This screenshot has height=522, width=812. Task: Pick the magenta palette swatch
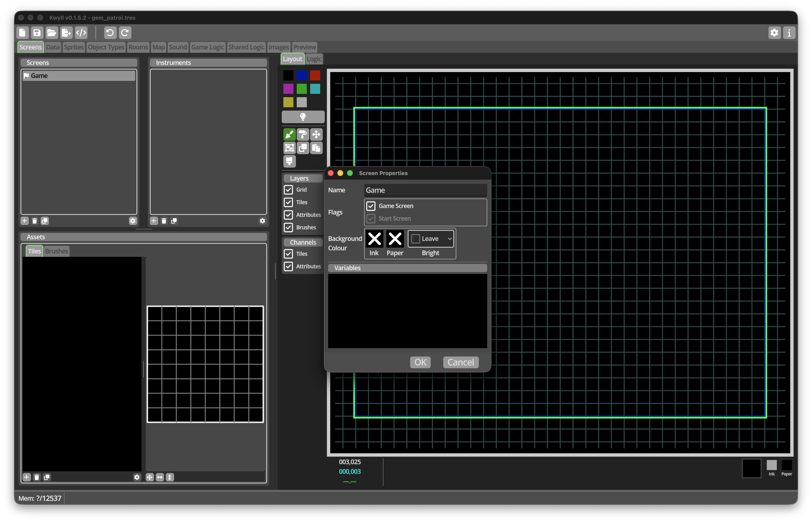(288, 89)
